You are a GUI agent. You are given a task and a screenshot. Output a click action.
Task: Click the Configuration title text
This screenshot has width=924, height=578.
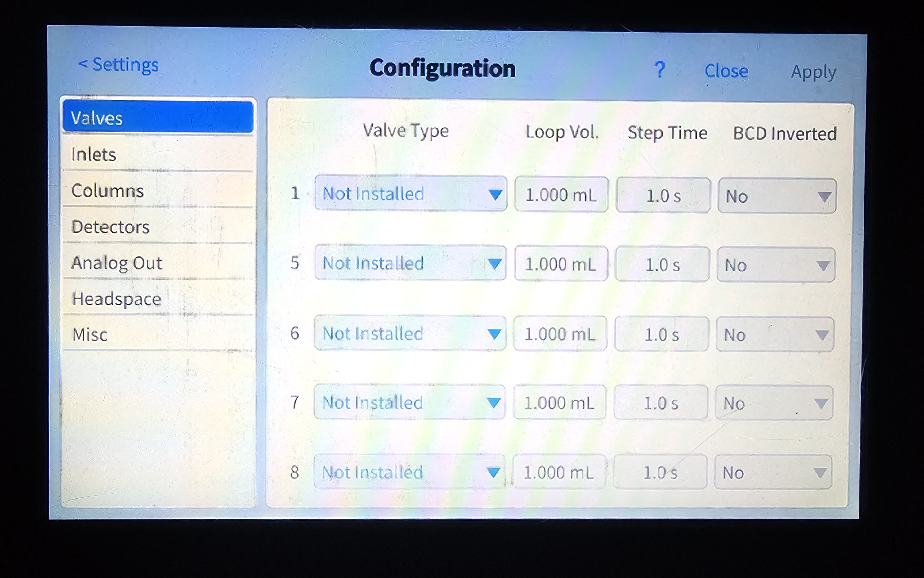[442, 69]
